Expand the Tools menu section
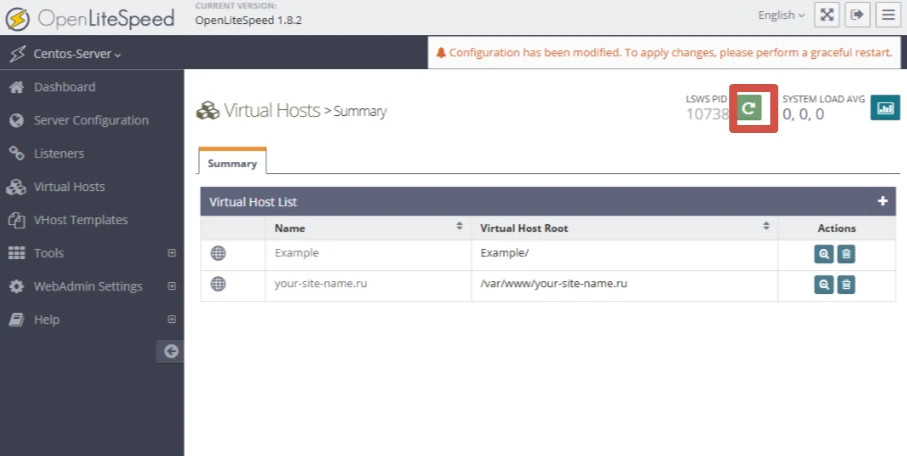The image size is (907, 456). click(x=171, y=253)
